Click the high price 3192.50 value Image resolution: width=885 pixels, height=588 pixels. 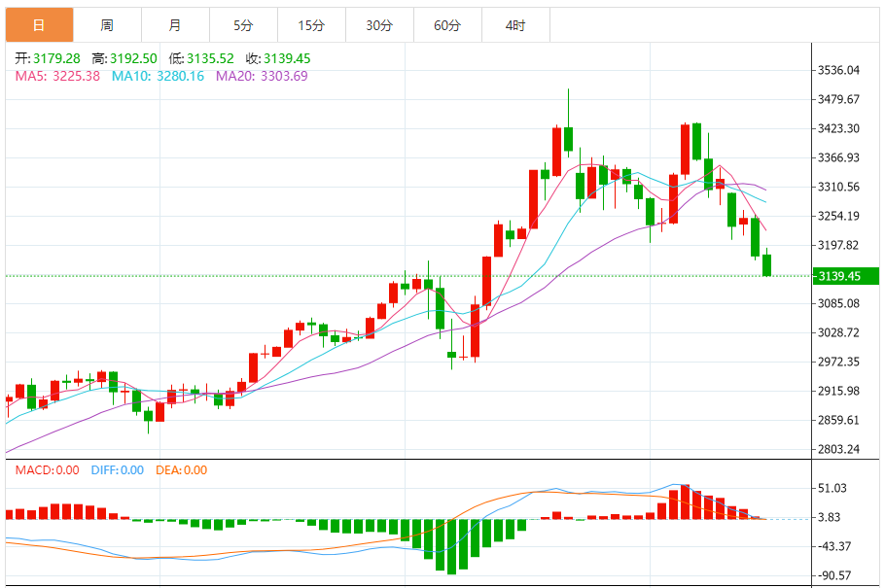[133, 58]
